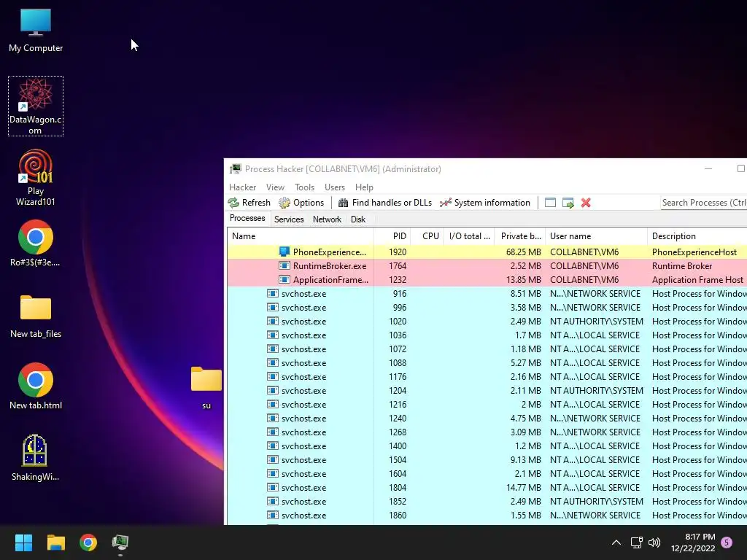Focus the Search Processes field

[704, 203]
